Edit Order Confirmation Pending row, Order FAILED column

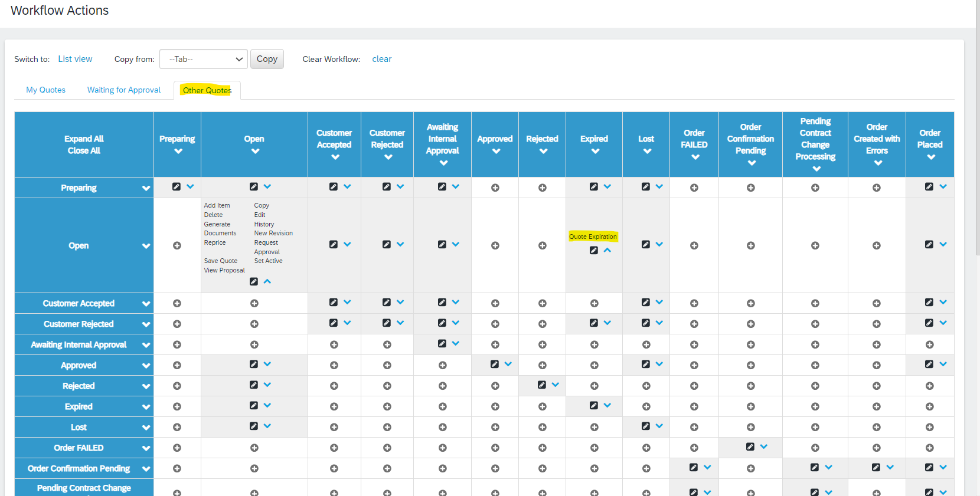[693, 467]
